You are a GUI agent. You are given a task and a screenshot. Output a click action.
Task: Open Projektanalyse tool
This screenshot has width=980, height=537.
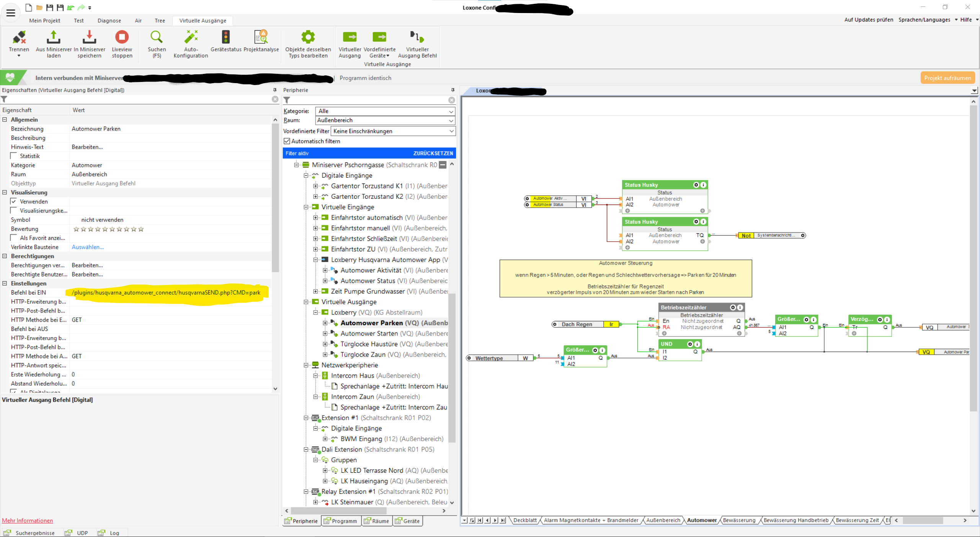pyautogui.click(x=261, y=38)
